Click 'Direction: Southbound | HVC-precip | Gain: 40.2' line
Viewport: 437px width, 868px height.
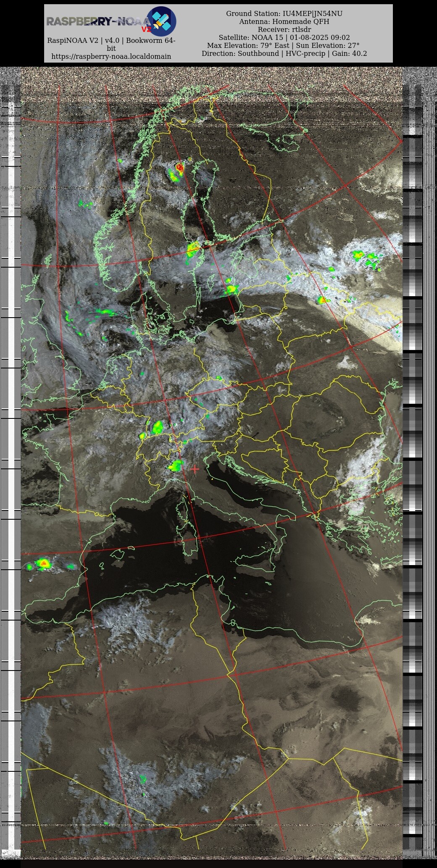click(x=284, y=53)
